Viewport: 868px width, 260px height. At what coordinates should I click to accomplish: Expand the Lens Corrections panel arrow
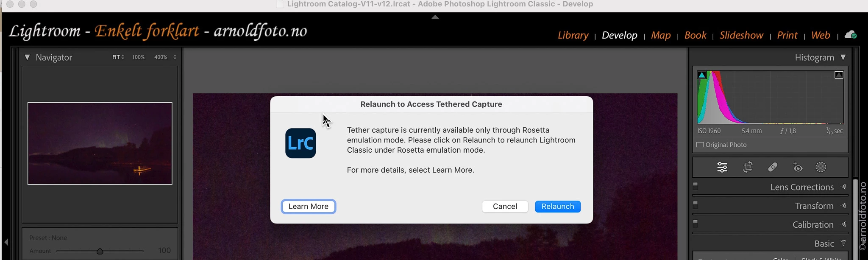click(x=843, y=187)
